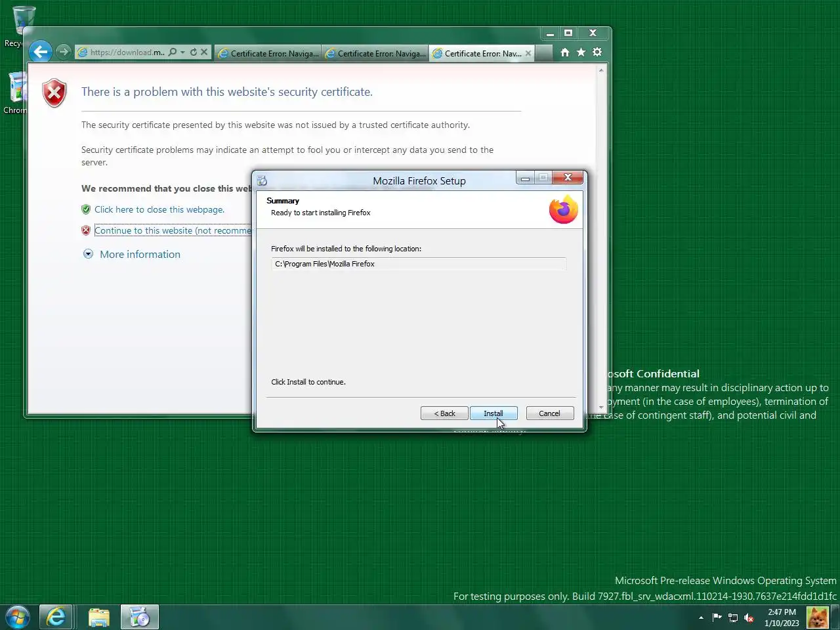Screen dimensions: 840x630
Task: Open a new tab in Internet Explorer
Action: (x=543, y=53)
